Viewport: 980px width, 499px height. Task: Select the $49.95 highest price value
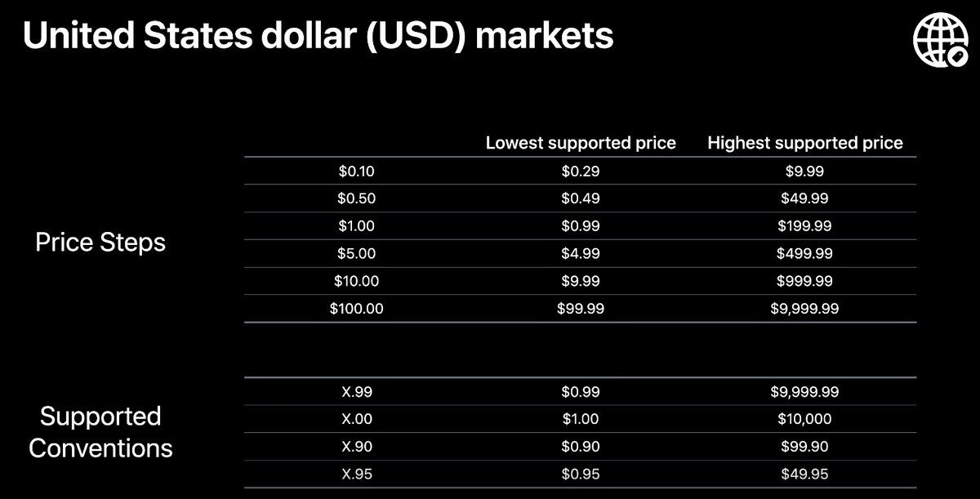pos(805,474)
